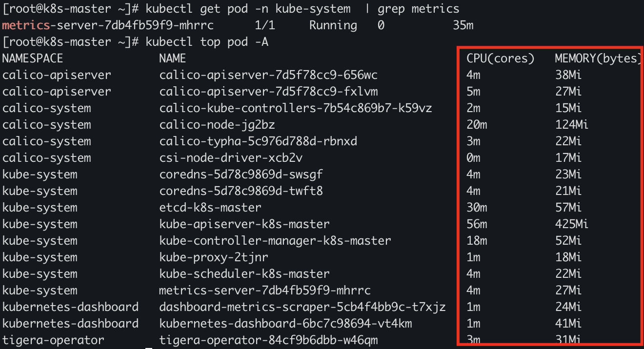Select the kube-scheduler-k8s-master pod name
This screenshot has height=349, width=644.
pyautogui.click(x=244, y=274)
